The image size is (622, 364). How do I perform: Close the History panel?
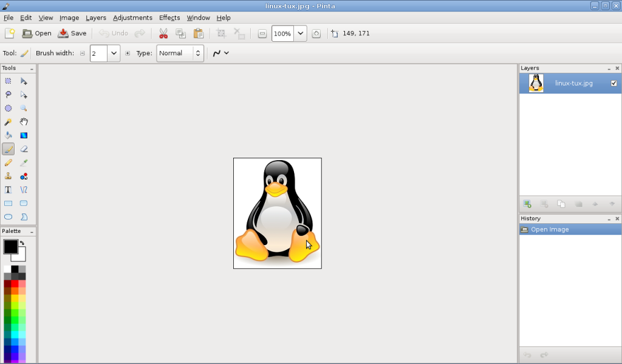point(617,218)
